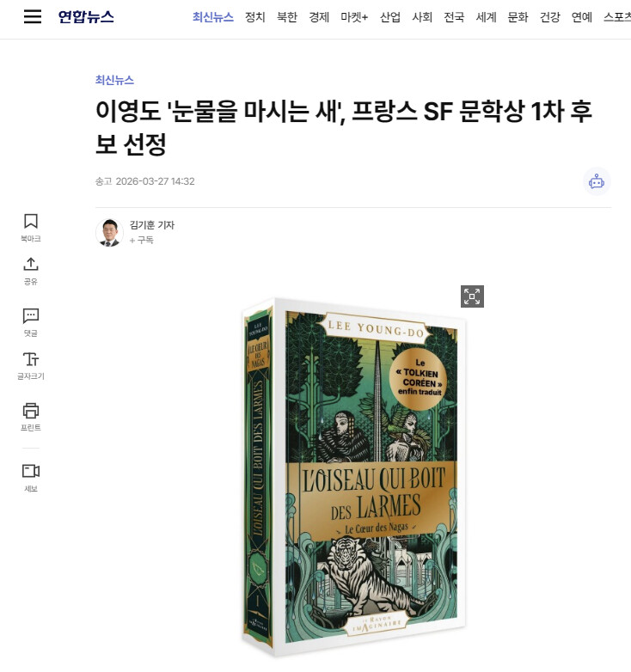Open the 마켓+ section

coord(354,17)
